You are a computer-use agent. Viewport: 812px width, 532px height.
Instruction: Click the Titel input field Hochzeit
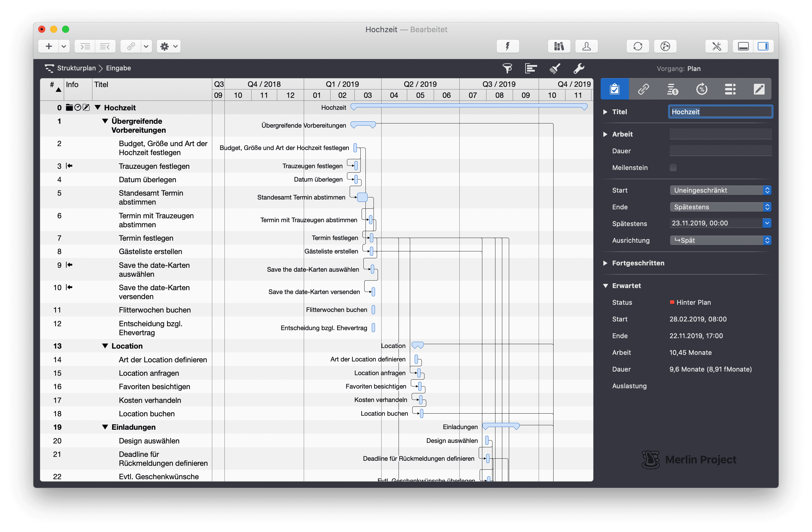(720, 112)
